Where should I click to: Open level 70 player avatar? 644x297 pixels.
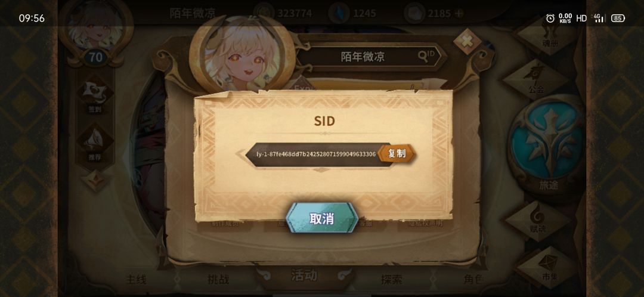pos(95,33)
